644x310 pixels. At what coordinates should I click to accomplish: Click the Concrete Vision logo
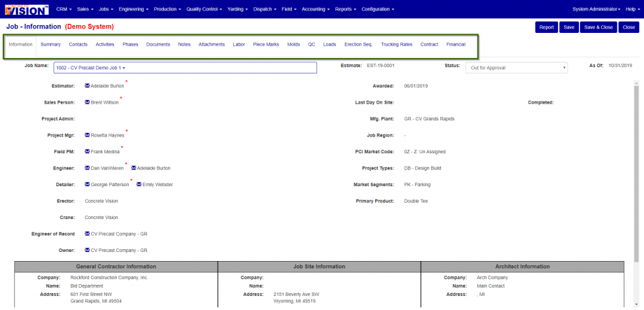click(27, 9)
